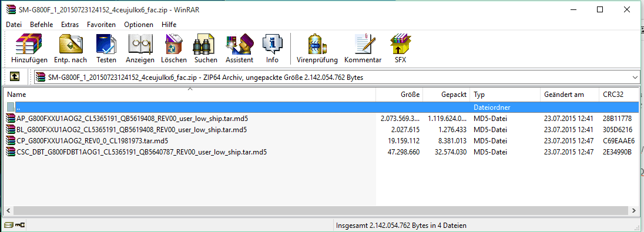Click the BL_G800FXXU1AOG2 file icon
Viewport: 644px width, 232px height.
tap(11, 130)
